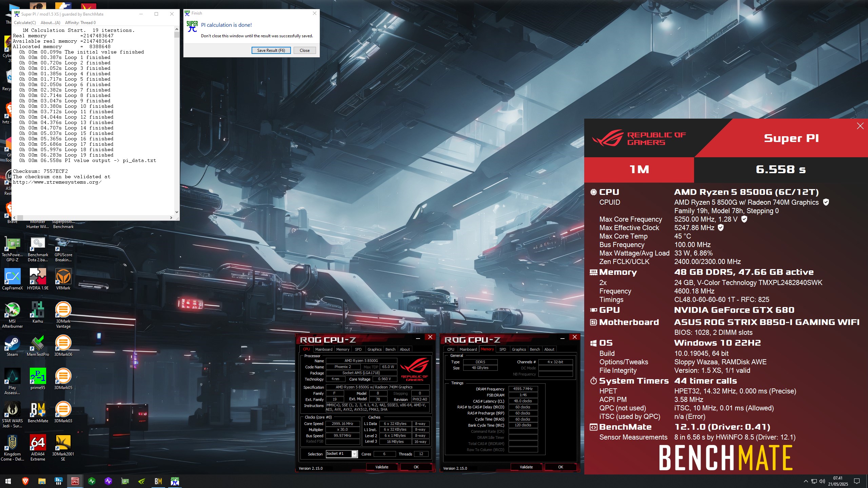This screenshot has height=488, width=868.
Task: Open TechPowerUp GPU-Z desktop icon
Action: tap(13, 249)
